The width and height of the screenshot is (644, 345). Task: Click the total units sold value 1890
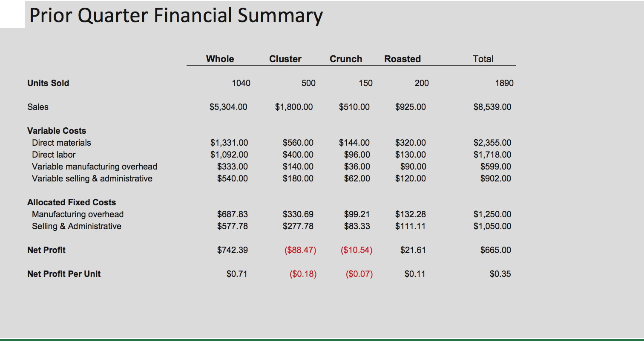(504, 83)
